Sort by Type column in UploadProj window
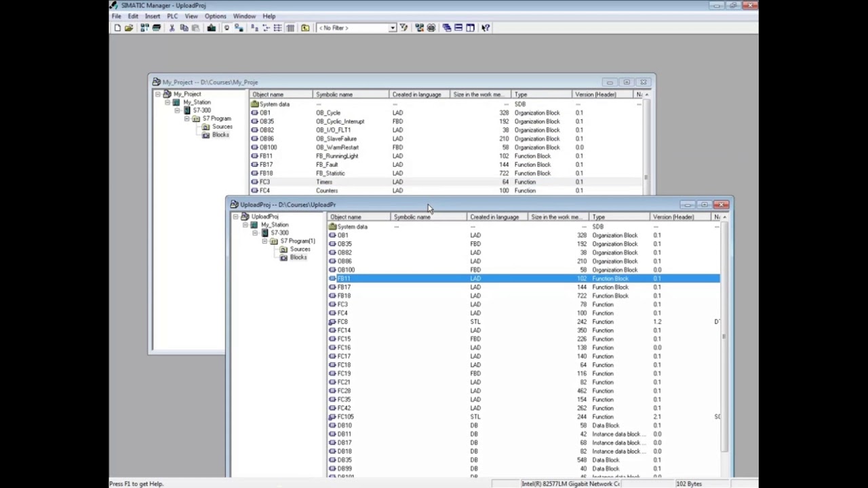Viewport: 868px width, 488px height. [620, 217]
